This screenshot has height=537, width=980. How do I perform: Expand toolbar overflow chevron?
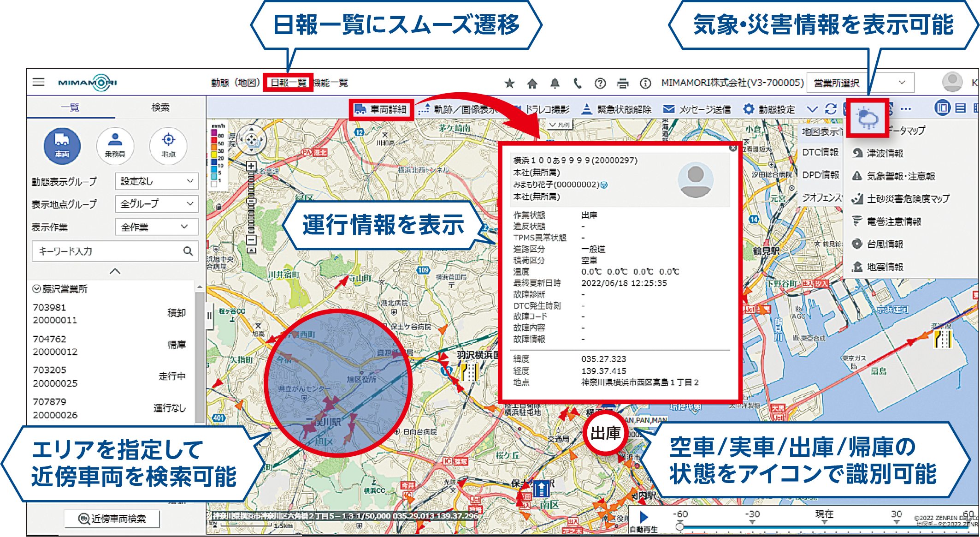tap(812, 109)
